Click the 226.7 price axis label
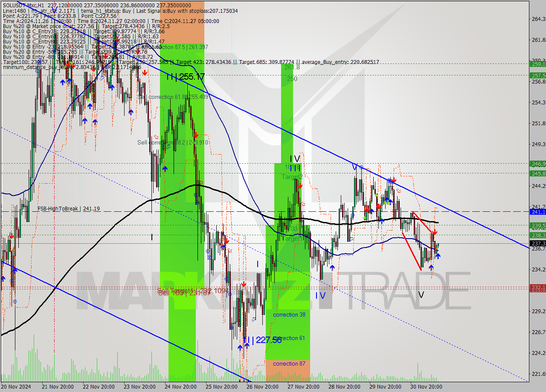The image size is (546, 392). click(x=538, y=332)
